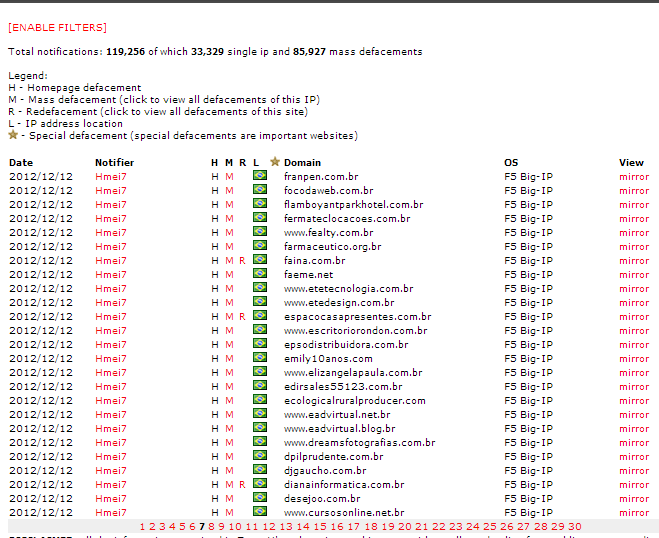659x538 pixels.
Task: Go to page 8 in the pagination
Action: pos(211,527)
